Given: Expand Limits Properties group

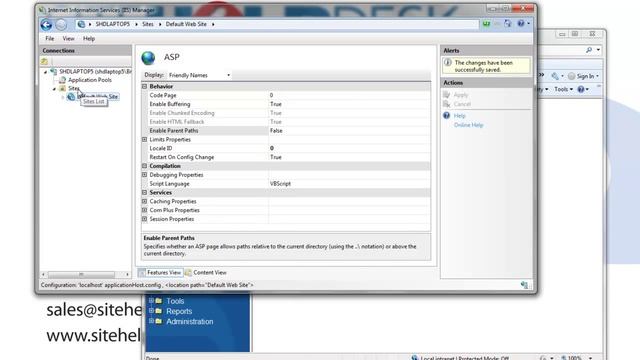Looking at the screenshot, I should [x=144, y=140].
